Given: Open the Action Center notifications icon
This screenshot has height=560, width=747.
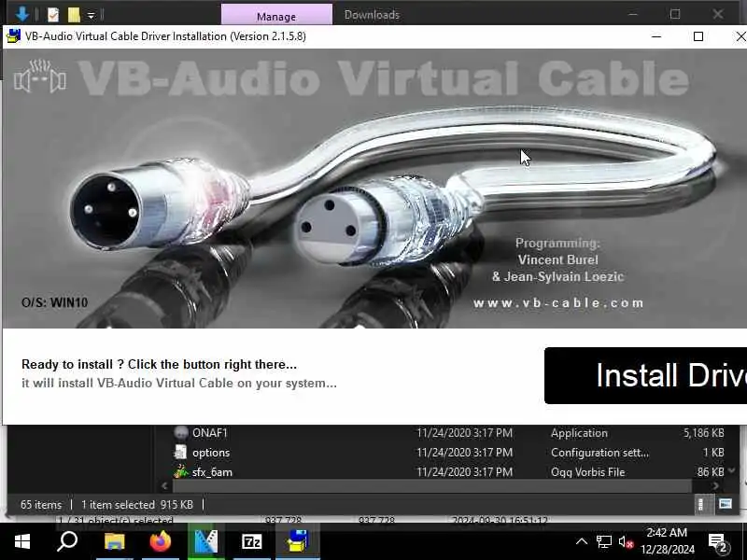Looking at the screenshot, I should coord(718,542).
